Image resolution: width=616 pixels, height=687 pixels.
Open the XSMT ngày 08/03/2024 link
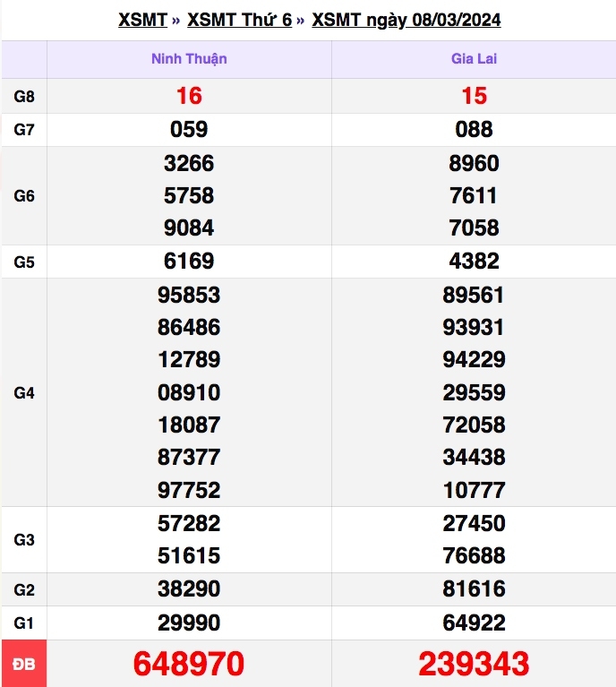pos(406,20)
